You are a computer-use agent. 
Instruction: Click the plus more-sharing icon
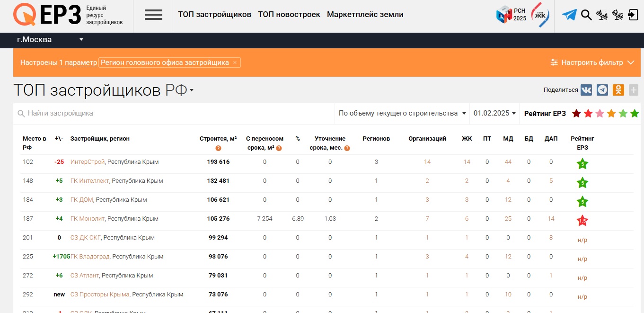(634, 90)
